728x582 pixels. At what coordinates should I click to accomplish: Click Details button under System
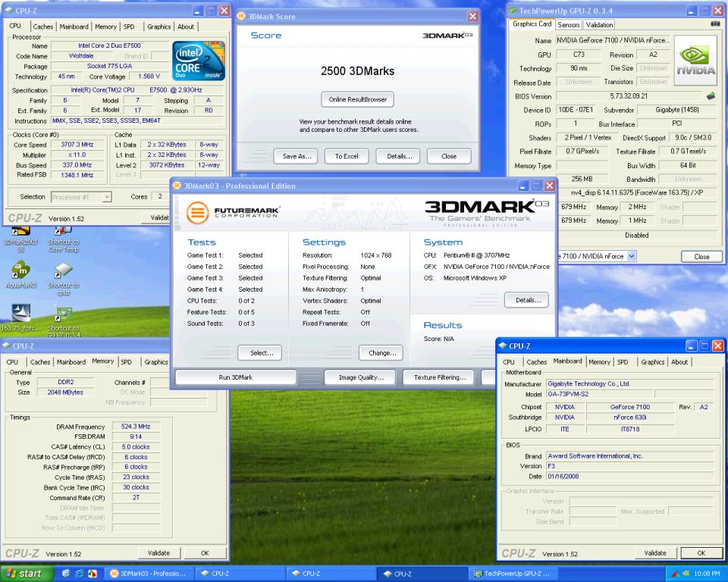pos(526,300)
